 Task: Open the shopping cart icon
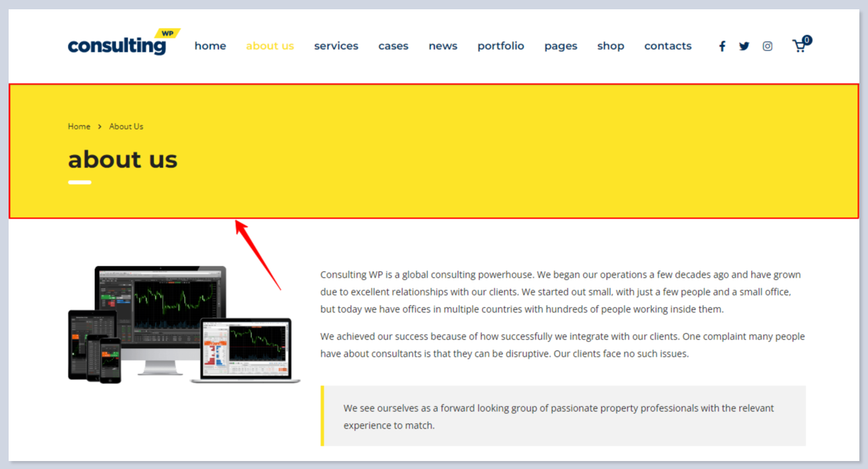tap(800, 46)
